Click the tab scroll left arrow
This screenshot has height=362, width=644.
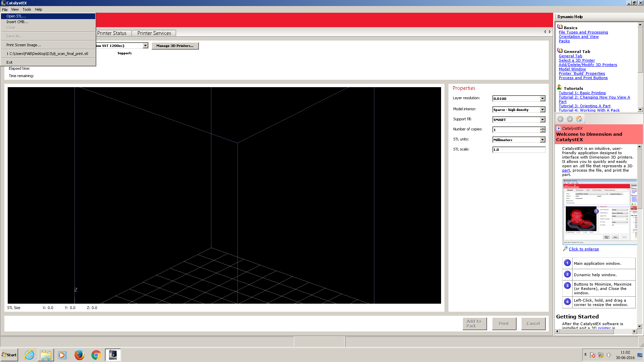coord(545,32)
